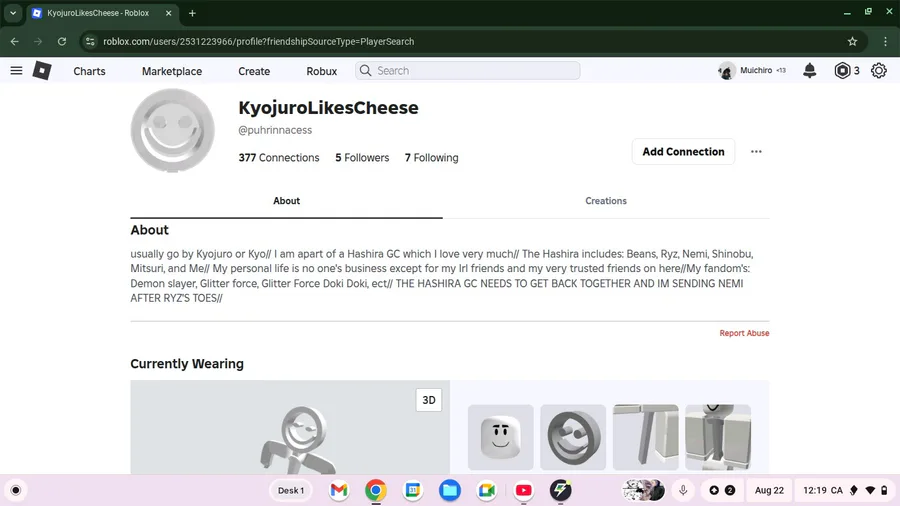Screen dimensions: 900x506
Task: Open the system status tray clock
Action: 845,490
